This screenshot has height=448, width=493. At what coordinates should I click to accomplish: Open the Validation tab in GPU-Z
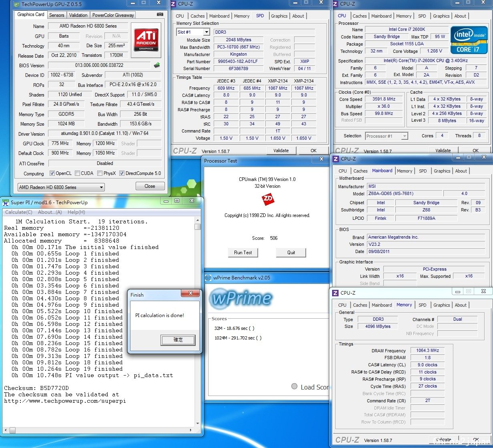[78, 15]
